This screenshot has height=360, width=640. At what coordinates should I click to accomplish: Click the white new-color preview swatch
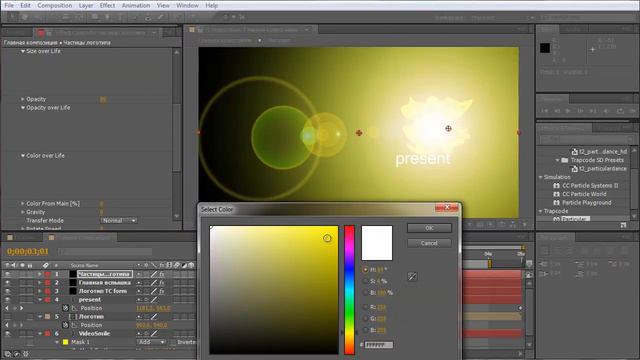tap(377, 242)
